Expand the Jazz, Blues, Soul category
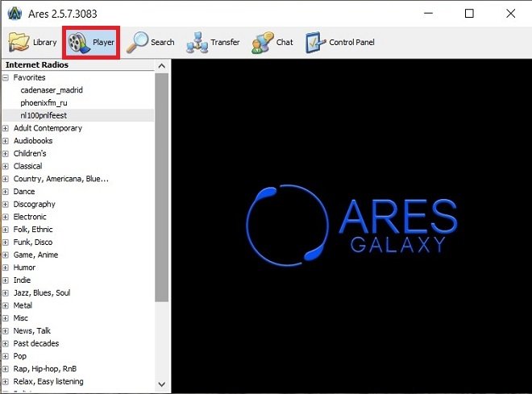The image size is (532, 394). pos(6,293)
